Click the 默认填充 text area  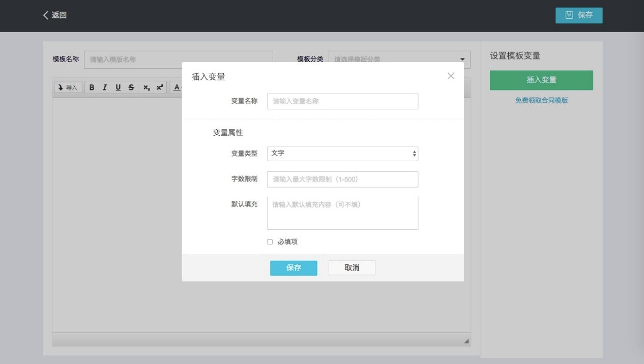(342, 213)
